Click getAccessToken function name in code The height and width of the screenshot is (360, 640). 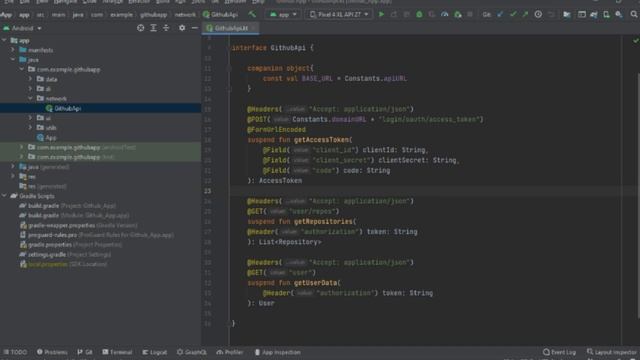[x=322, y=140]
